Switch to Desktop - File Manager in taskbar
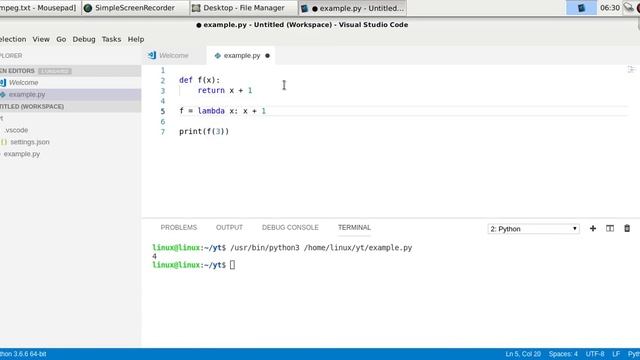Image resolution: width=640 pixels, height=360 pixels. [x=244, y=8]
